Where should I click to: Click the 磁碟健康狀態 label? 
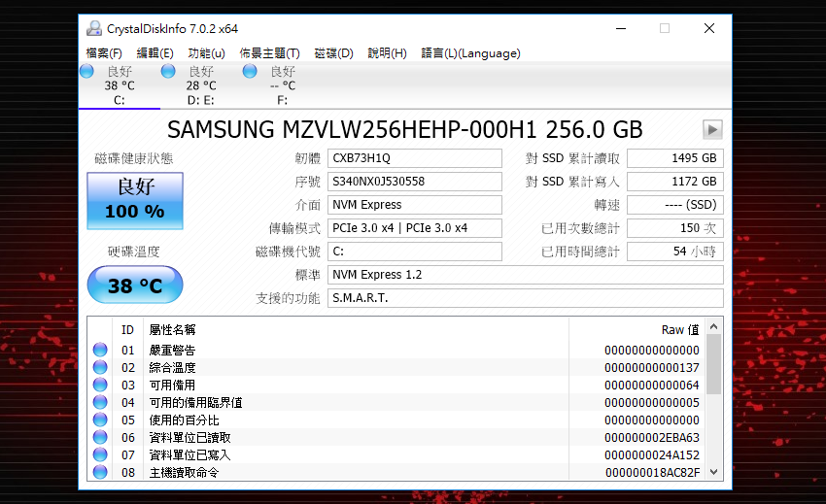tap(134, 158)
